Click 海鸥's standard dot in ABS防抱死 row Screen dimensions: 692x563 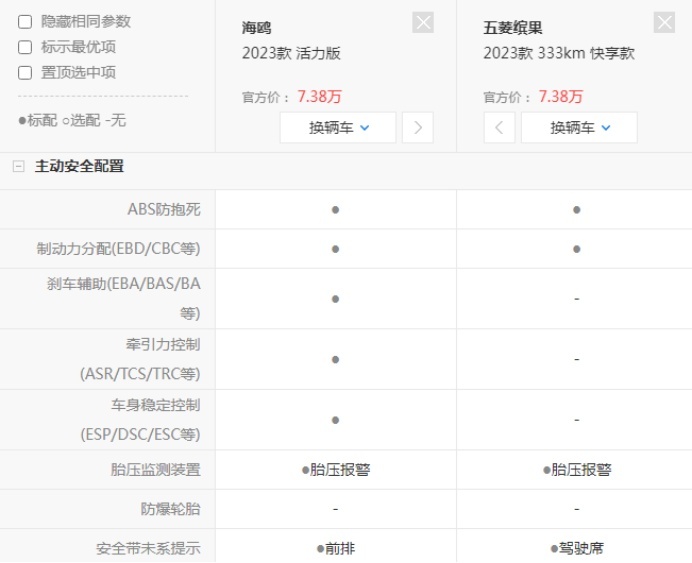pyautogui.click(x=335, y=210)
